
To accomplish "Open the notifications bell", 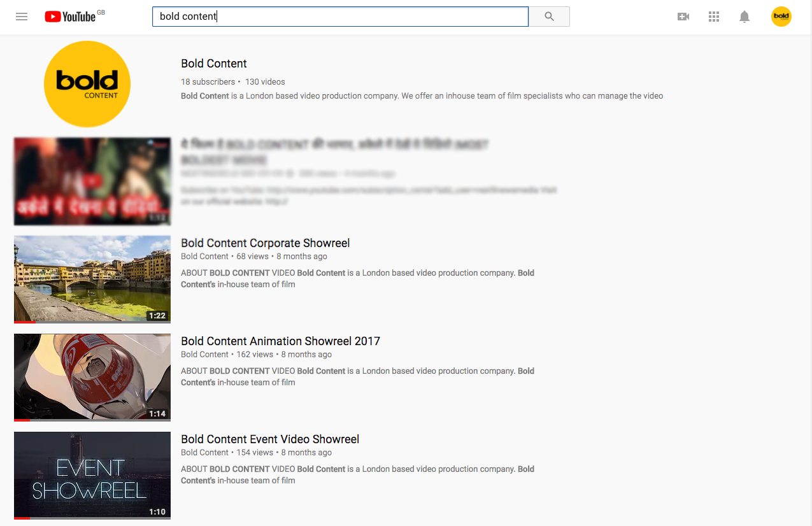I will 744,17.
